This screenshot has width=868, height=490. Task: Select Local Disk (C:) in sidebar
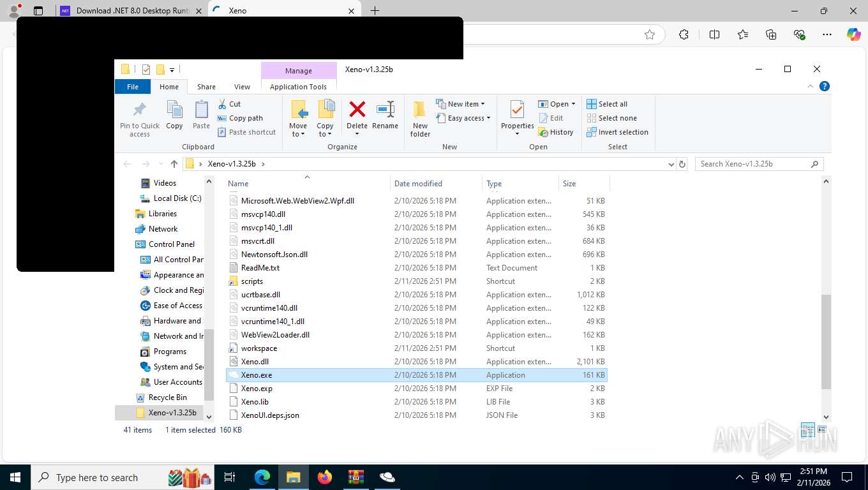click(177, 198)
